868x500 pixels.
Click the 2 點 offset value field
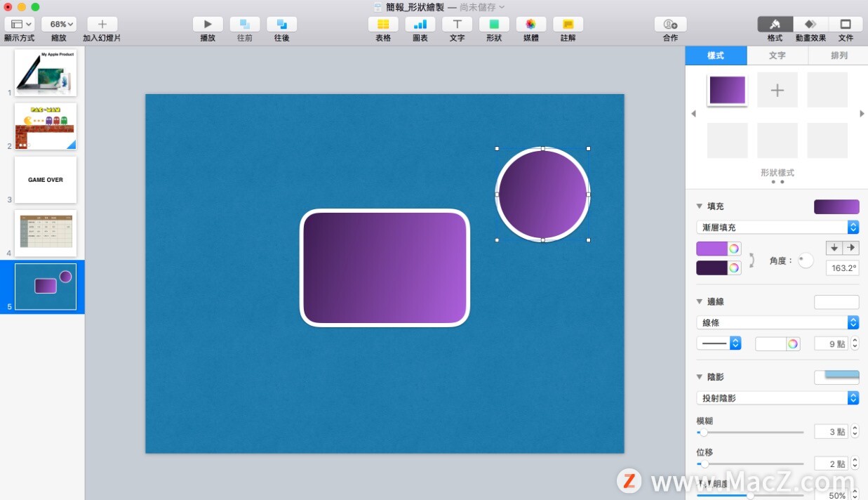tap(831, 463)
